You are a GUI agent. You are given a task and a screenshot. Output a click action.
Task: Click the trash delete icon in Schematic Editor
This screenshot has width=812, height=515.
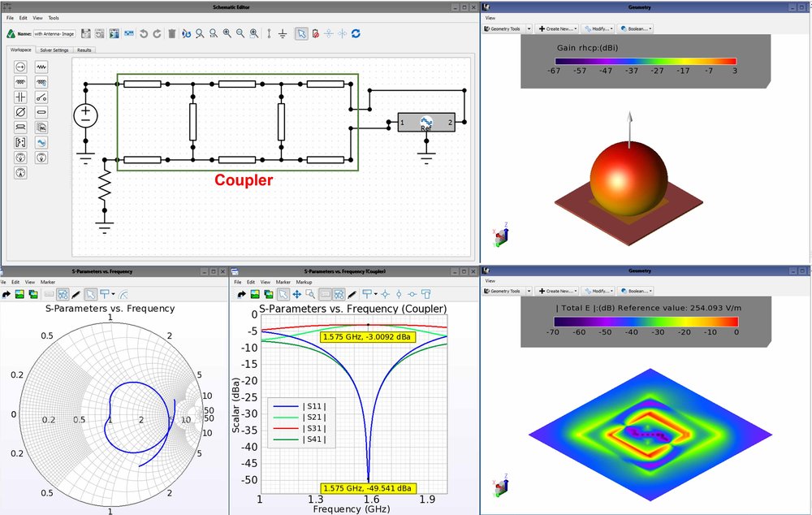click(x=171, y=33)
